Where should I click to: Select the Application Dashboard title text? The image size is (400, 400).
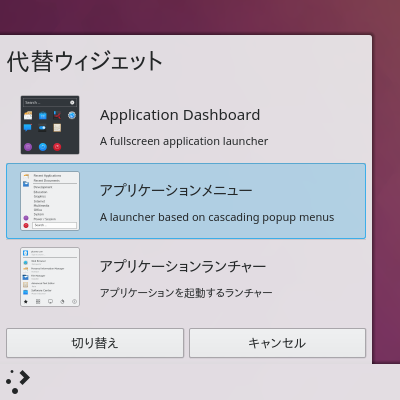click(180, 116)
